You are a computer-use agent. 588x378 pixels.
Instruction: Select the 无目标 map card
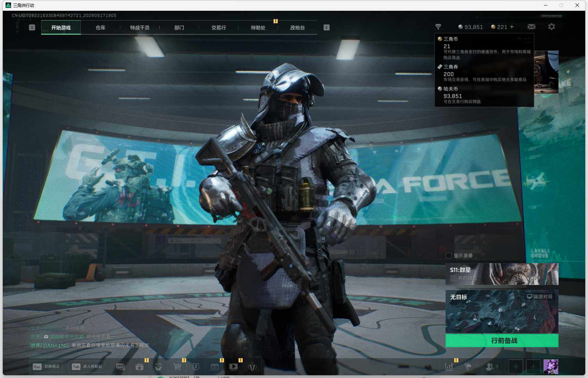[502, 312]
